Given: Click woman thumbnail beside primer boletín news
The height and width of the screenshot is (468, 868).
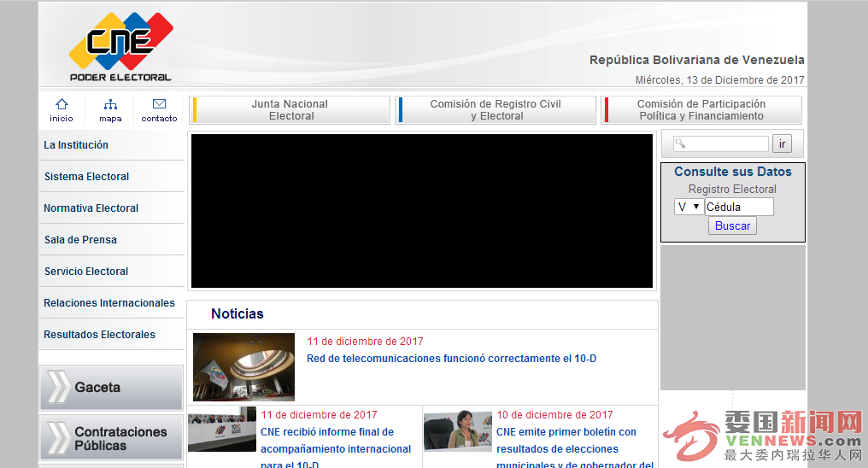Looking at the screenshot, I should click(x=458, y=430).
